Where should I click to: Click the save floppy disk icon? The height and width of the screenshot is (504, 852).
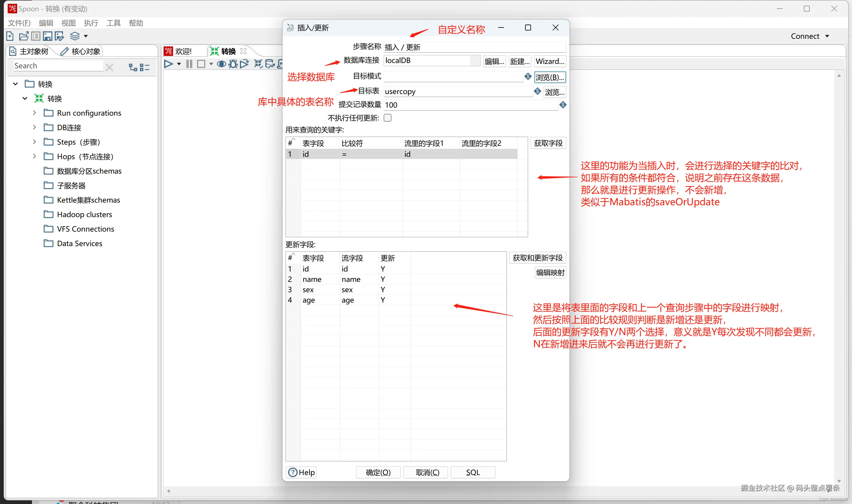click(x=48, y=36)
